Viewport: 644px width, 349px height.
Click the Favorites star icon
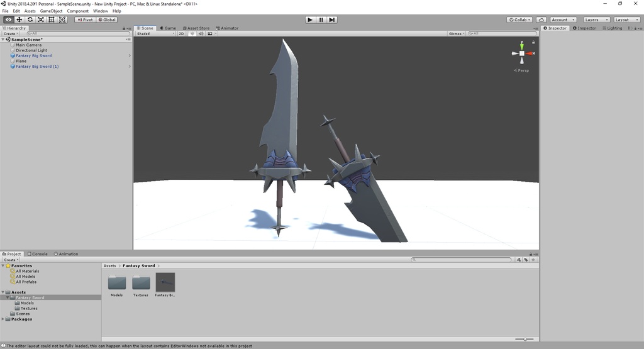[8, 266]
